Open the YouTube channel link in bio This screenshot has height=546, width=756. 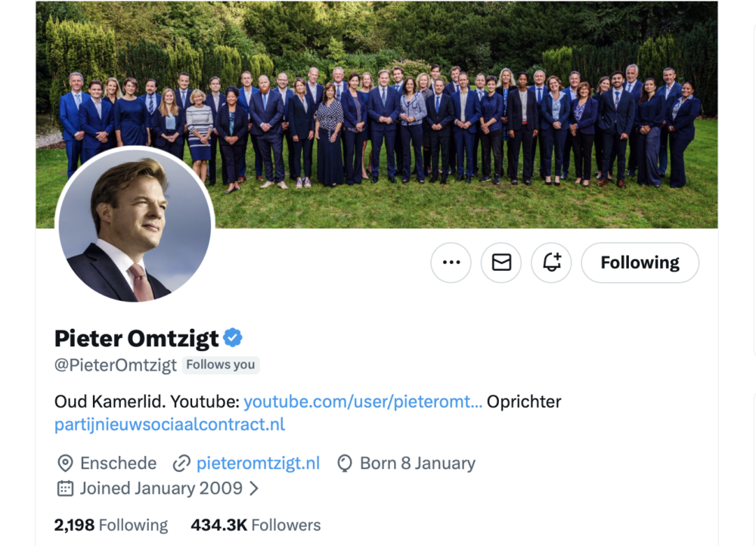363,402
